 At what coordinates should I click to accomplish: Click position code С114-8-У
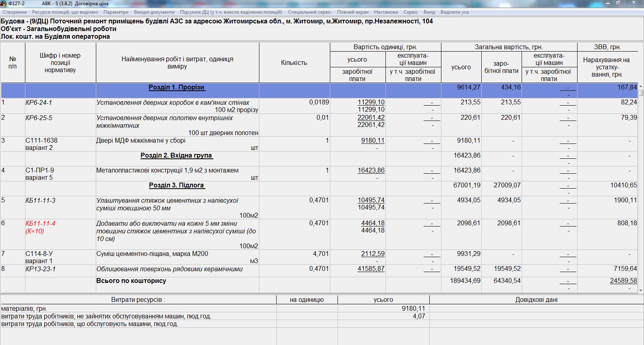39,254
